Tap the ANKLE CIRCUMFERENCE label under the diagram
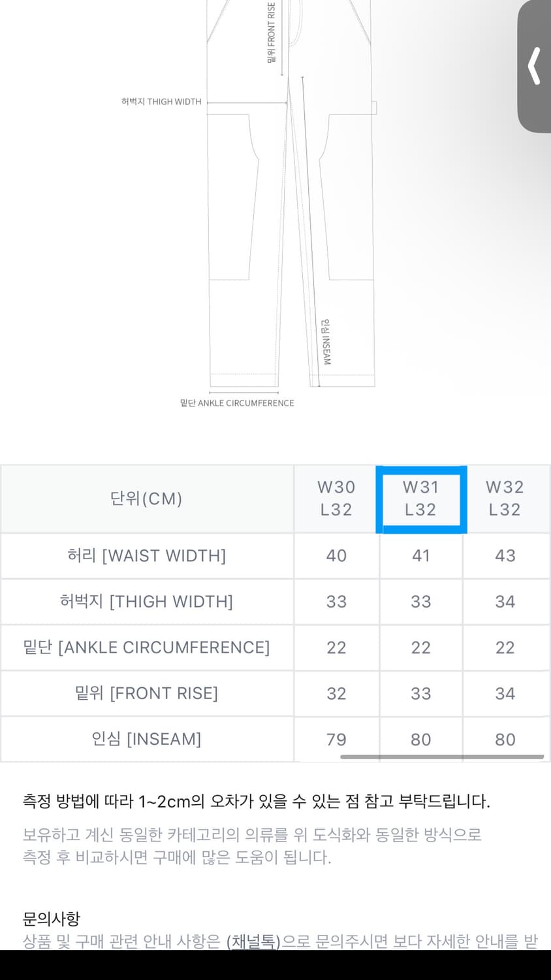This screenshot has width=551, height=980. point(237,403)
